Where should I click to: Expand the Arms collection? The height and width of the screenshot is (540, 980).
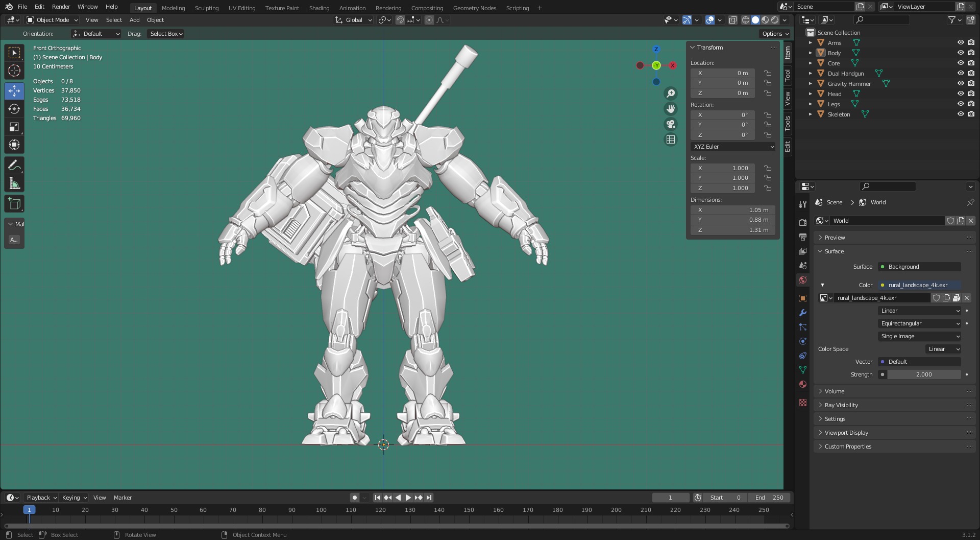(810, 43)
